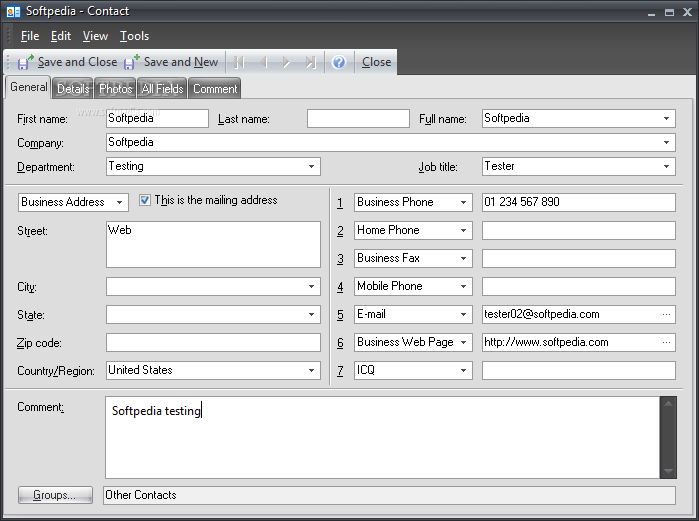Select the General tab
Screen dimensions: 699x521
29,87
